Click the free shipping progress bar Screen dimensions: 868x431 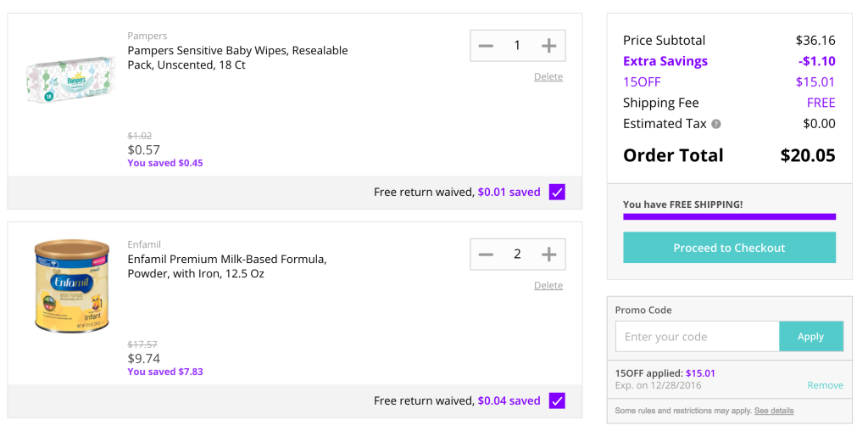click(x=729, y=216)
